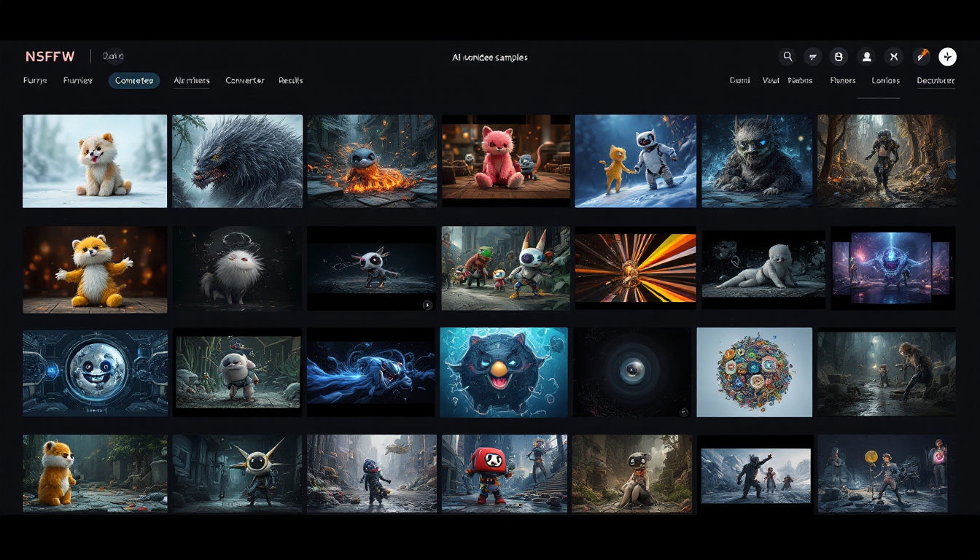Click the round B icon in header
The image size is (980, 560).
[x=839, y=57]
